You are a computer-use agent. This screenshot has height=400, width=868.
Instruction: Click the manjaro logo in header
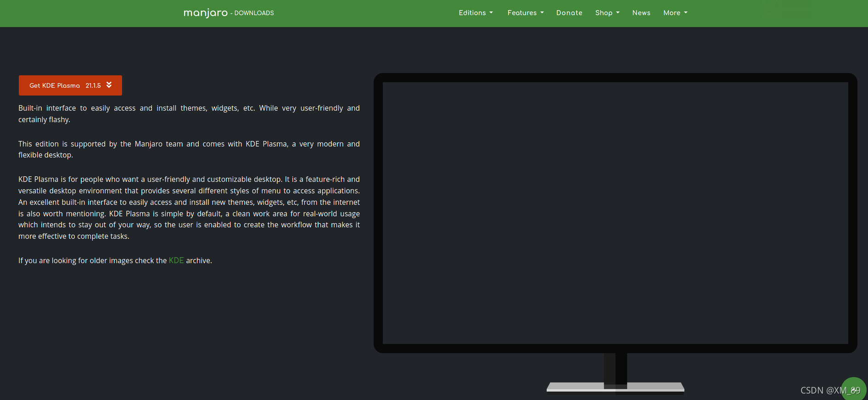pyautogui.click(x=206, y=13)
